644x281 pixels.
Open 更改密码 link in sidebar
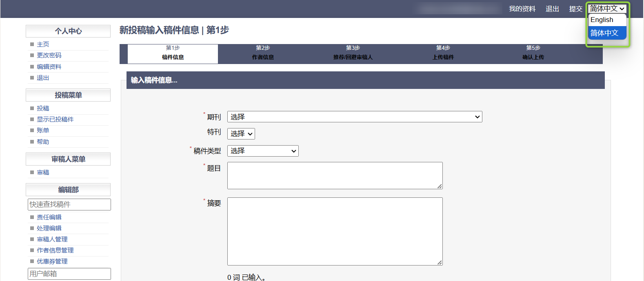(x=49, y=55)
